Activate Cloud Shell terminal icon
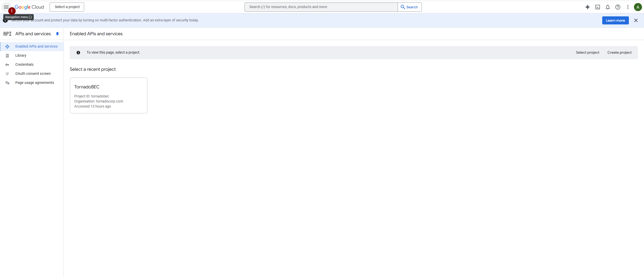The height and width of the screenshot is (277, 644). [597, 7]
